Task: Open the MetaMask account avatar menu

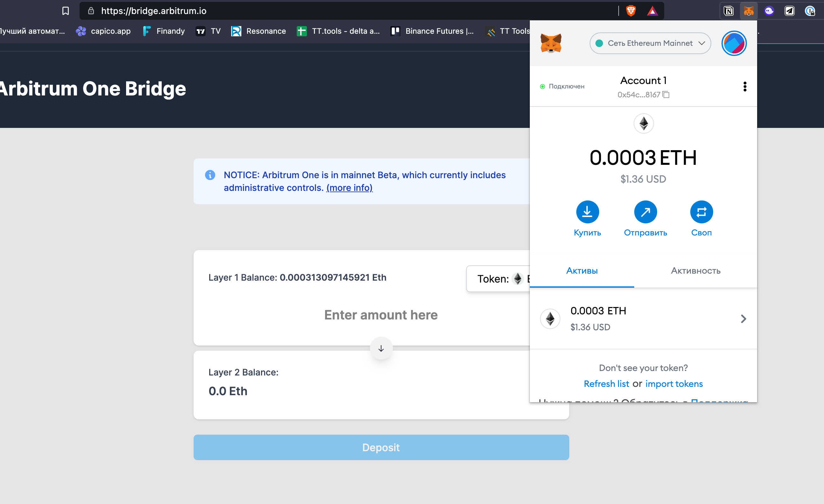Action: click(734, 43)
